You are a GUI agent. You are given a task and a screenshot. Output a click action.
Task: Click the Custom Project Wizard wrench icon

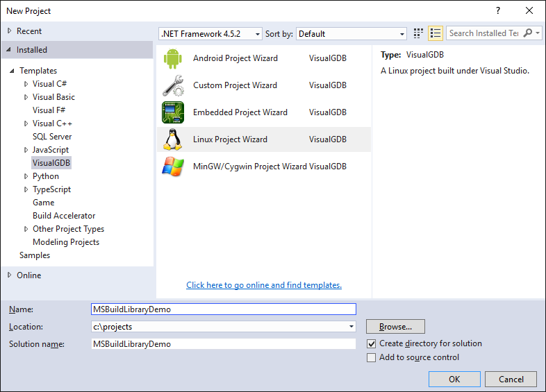[x=173, y=85]
